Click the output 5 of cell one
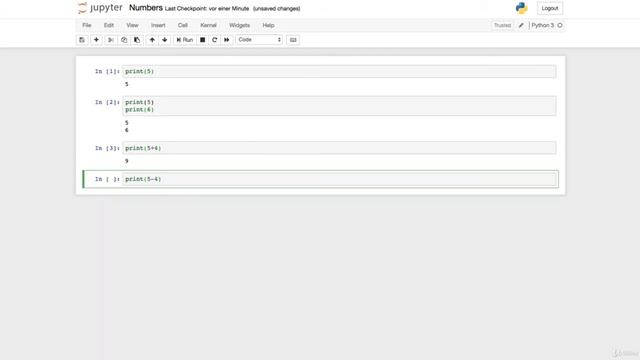 point(127,84)
